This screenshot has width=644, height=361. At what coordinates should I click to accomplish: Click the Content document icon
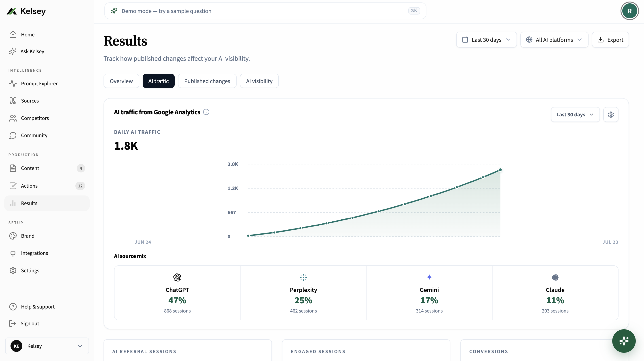13,168
